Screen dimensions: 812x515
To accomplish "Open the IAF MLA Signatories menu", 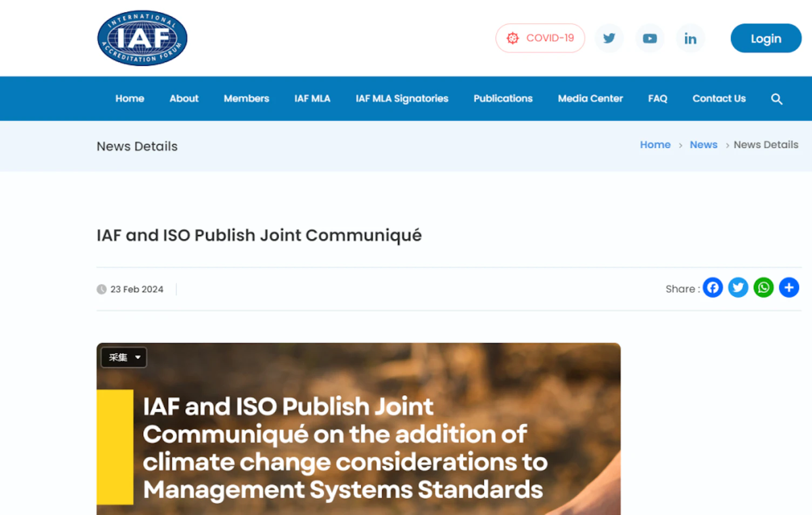I will coord(402,98).
